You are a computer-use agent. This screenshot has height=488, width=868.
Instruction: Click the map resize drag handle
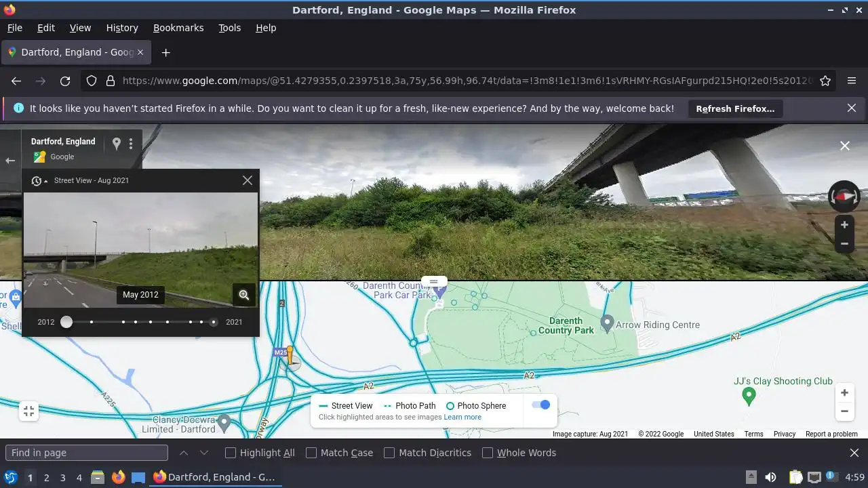click(434, 281)
